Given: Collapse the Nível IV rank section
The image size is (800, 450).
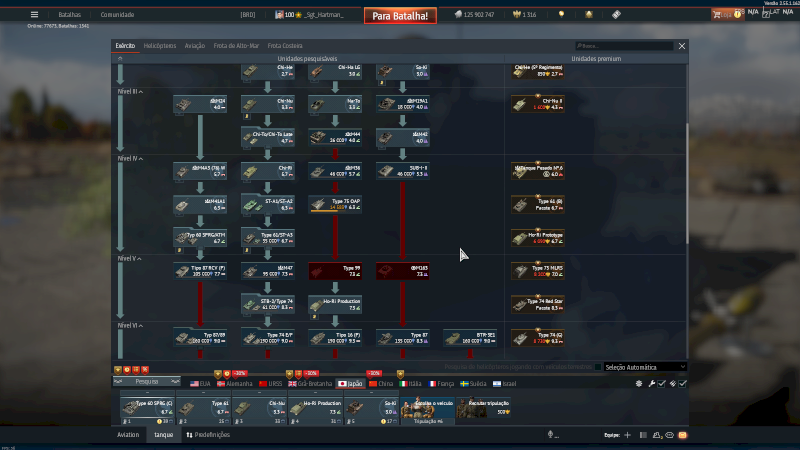Looking at the screenshot, I should (x=130, y=159).
